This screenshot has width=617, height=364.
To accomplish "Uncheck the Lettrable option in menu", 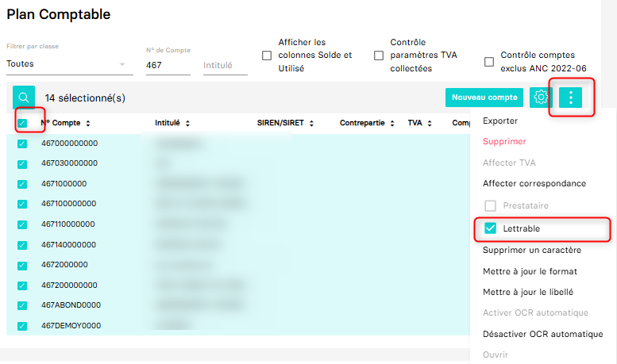I will 491,228.
